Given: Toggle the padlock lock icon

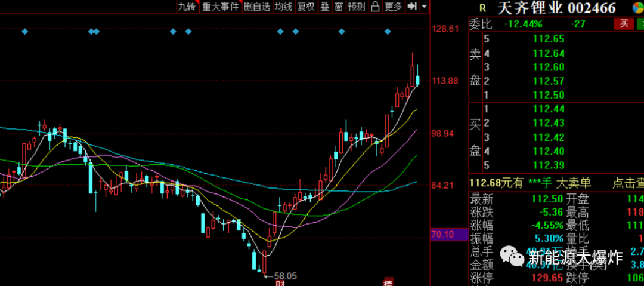Looking at the screenshot, I should tap(374, 6).
